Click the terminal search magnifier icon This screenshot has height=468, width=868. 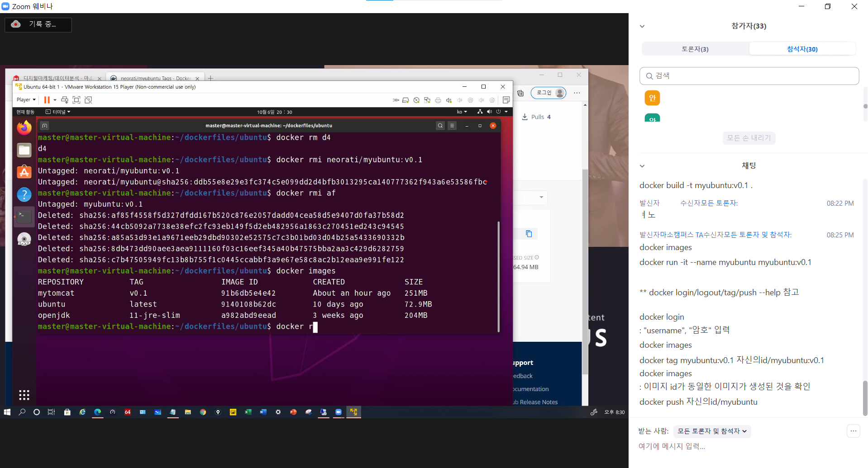click(440, 126)
